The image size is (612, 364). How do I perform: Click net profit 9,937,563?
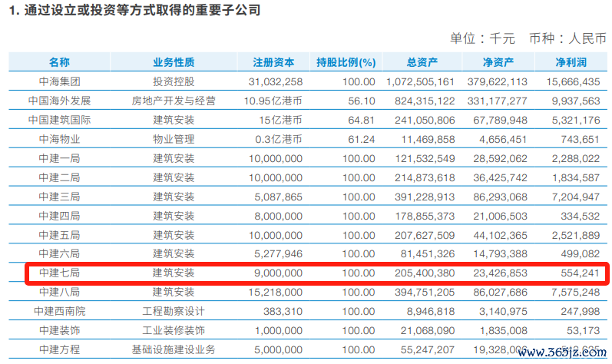click(x=576, y=101)
